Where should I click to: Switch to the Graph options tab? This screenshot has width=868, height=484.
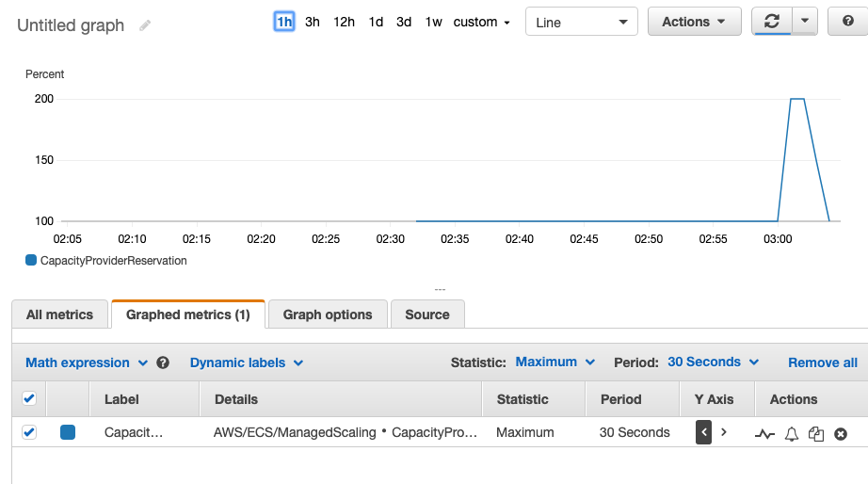point(328,315)
